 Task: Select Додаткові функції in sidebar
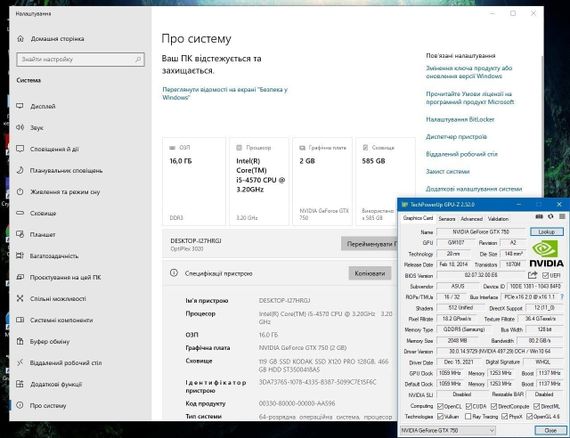[x=49, y=384]
